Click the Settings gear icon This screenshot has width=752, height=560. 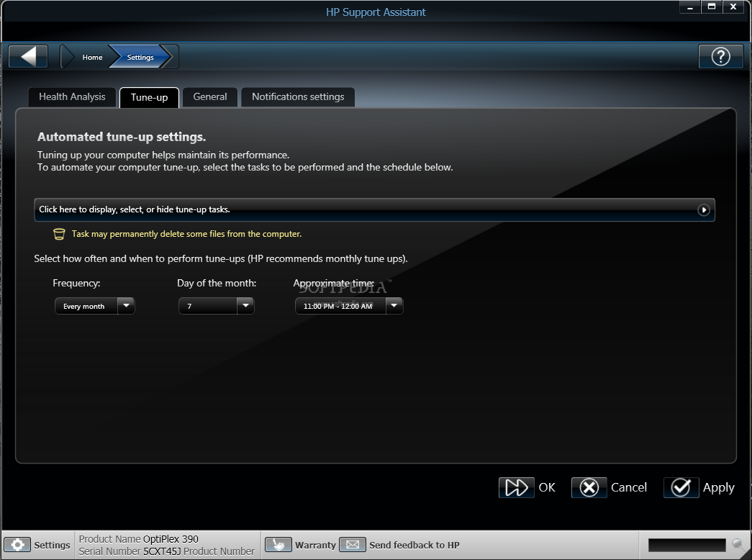tap(17, 545)
